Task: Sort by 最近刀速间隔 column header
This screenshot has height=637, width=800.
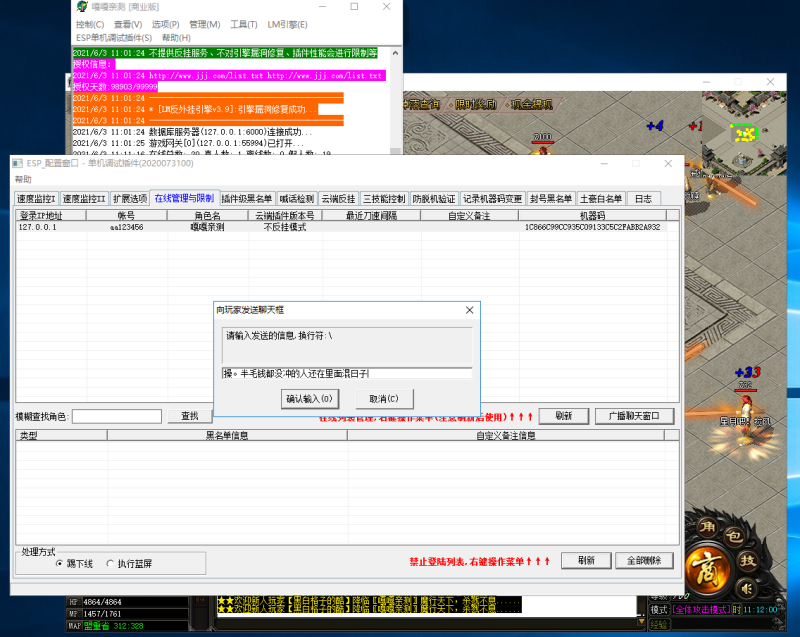Action: point(371,215)
